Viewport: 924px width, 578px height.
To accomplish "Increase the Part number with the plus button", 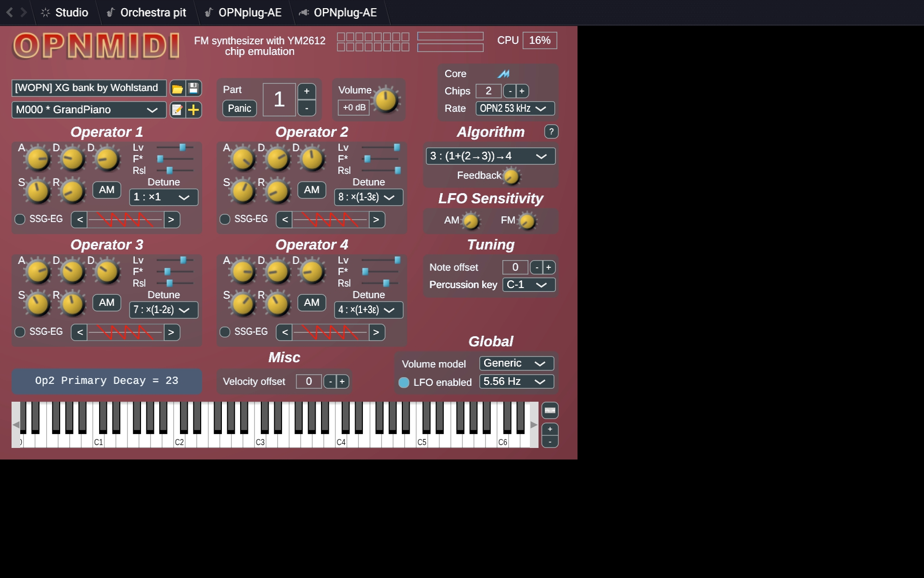I will pos(307,91).
